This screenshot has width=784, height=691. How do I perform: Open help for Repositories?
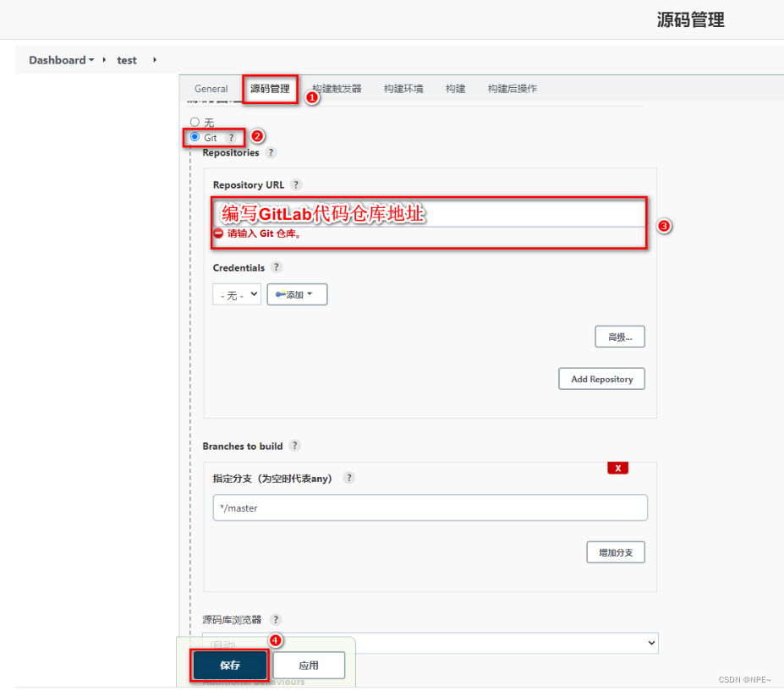pyautogui.click(x=271, y=152)
